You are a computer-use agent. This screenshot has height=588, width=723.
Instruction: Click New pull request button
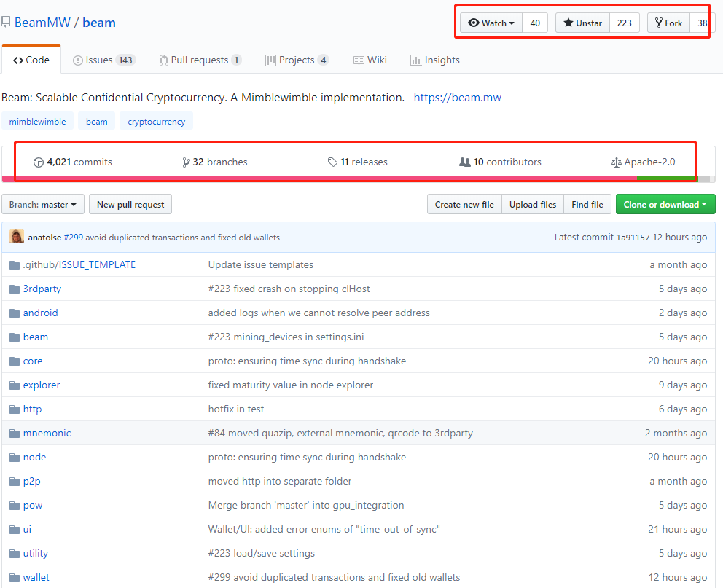pyautogui.click(x=130, y=205)
